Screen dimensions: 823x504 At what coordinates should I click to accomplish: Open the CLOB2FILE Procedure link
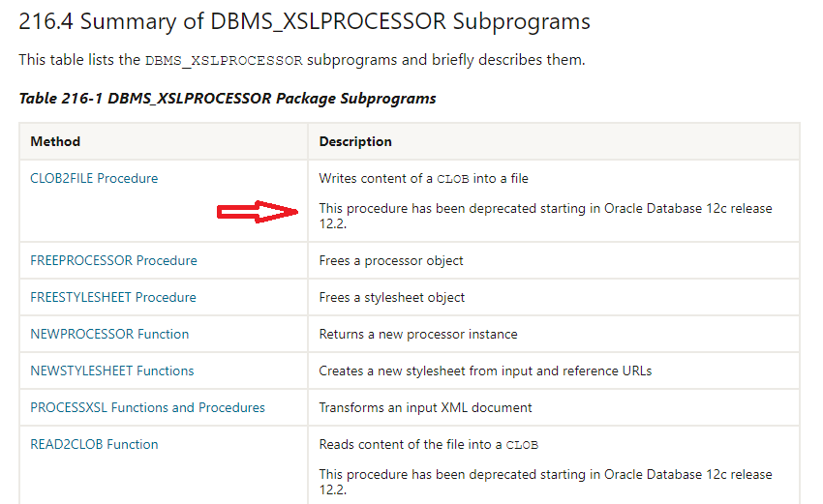tap(94, 178)
